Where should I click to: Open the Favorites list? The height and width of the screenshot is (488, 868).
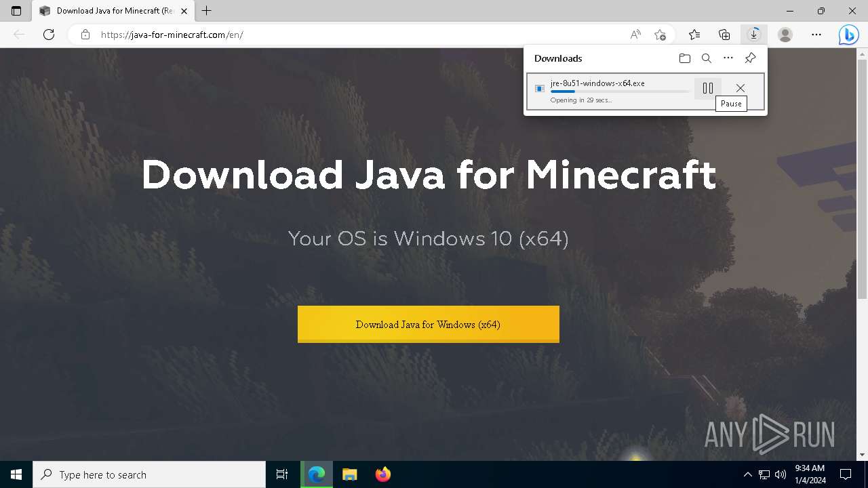(694, 35)
